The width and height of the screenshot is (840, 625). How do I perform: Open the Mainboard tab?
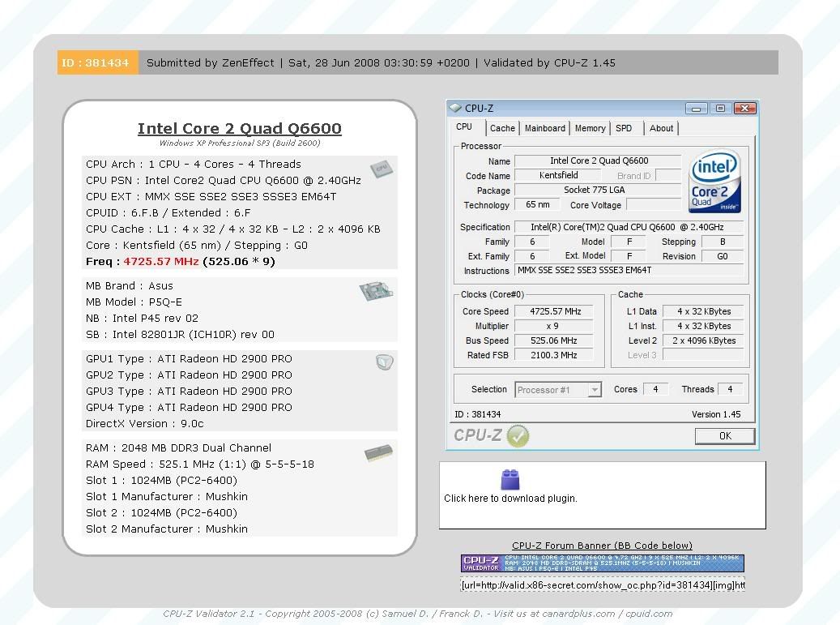click(x=545, y=128)
